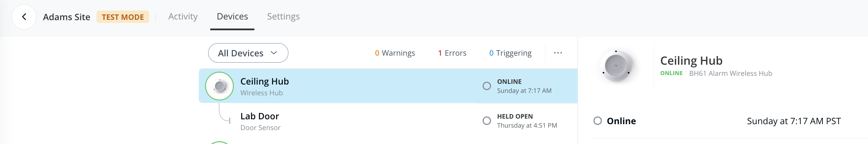Select Lab Door row in device list
Screen dimensions: 868x144
[x=347, y=121]
